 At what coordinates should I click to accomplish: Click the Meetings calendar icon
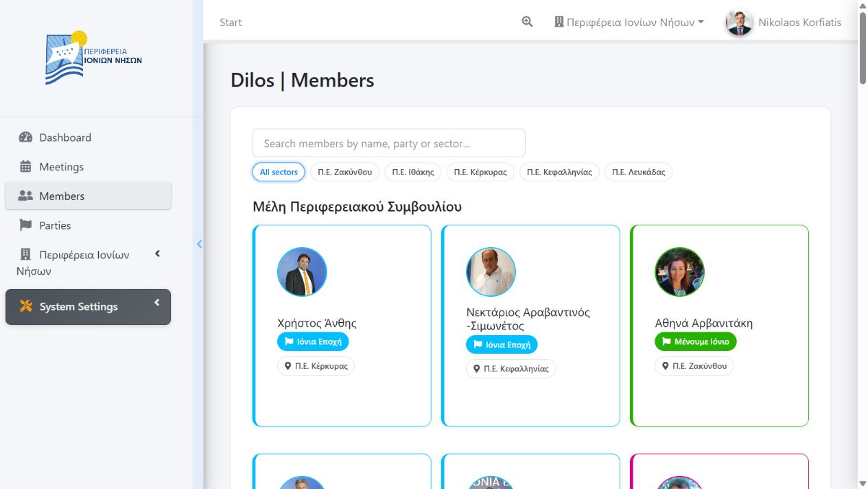25,167
